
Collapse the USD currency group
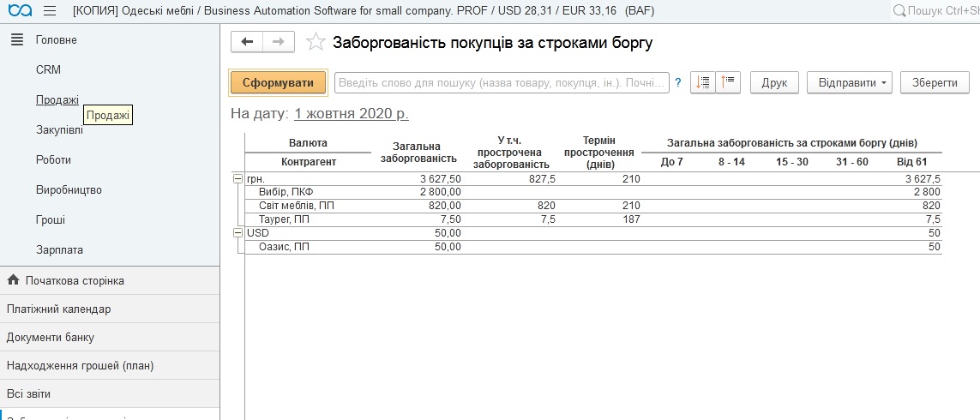coord(237,233)
